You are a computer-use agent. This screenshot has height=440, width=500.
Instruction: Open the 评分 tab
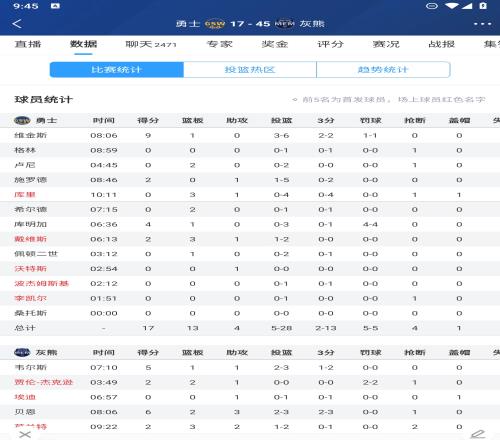point(330,44)
